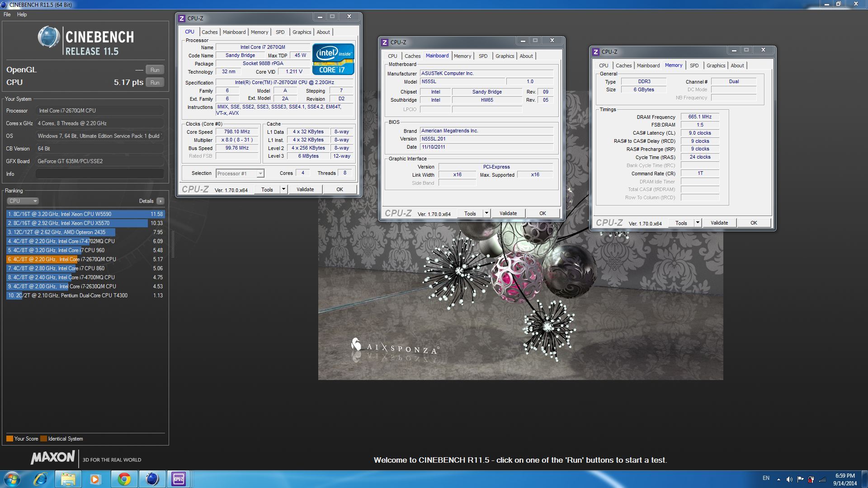Click the Windows Start orb

tap(12, 479)
